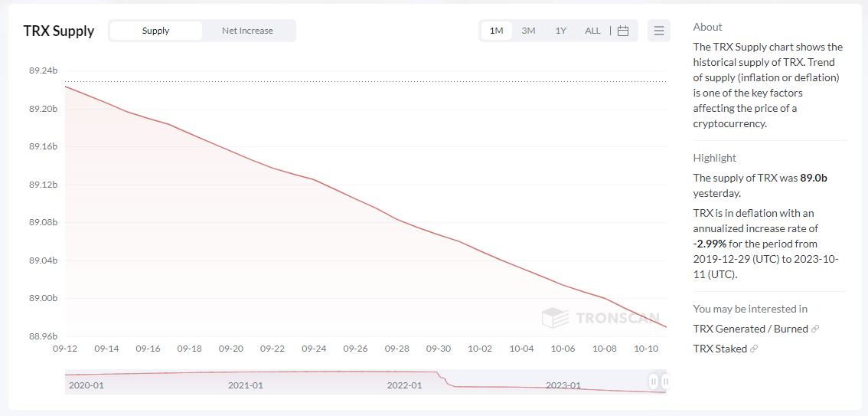
Task: Click the About heading
Action: coord(707,27)
